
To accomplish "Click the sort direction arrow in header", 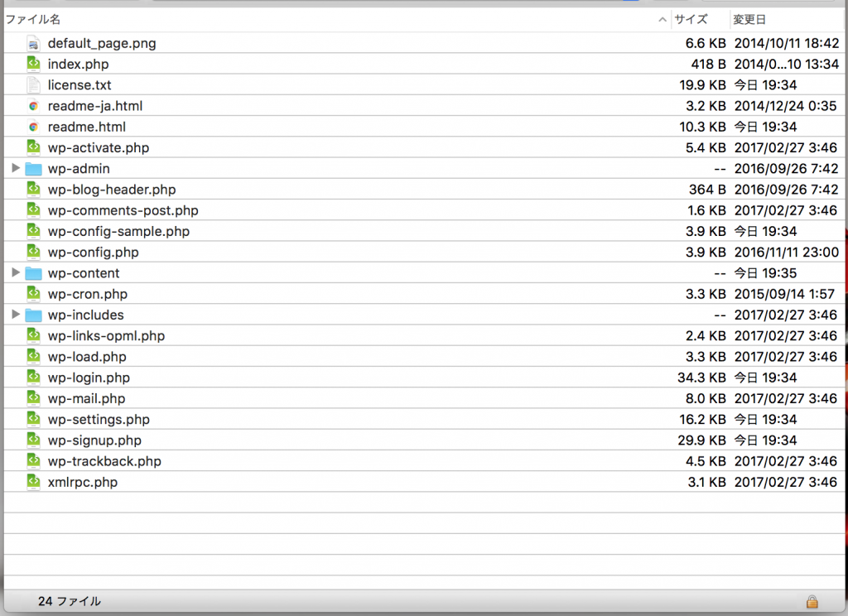I will point(662,19).
